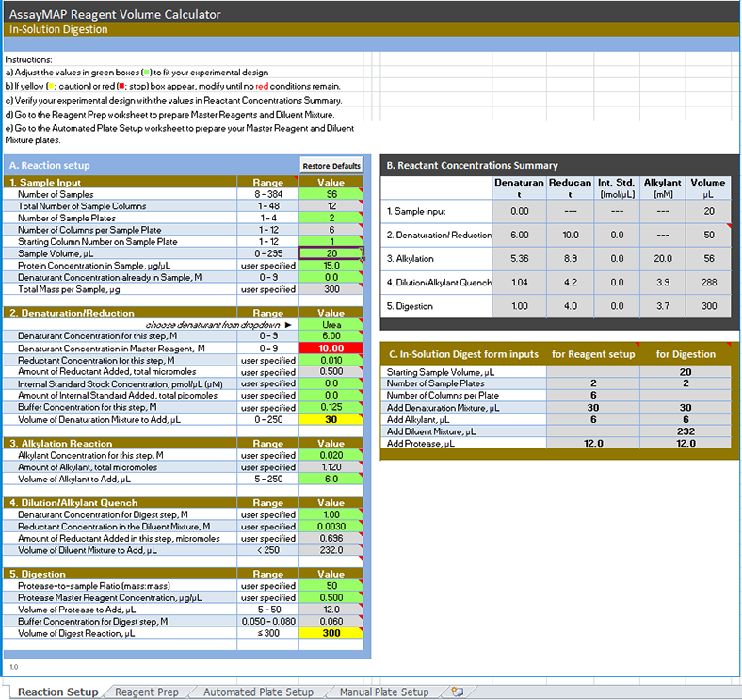Select Starting Sample Volume 20 for Digestion

[686, 372]
